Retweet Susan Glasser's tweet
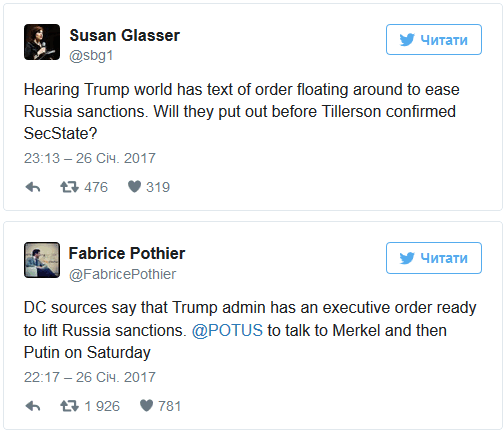 [69, 187]
